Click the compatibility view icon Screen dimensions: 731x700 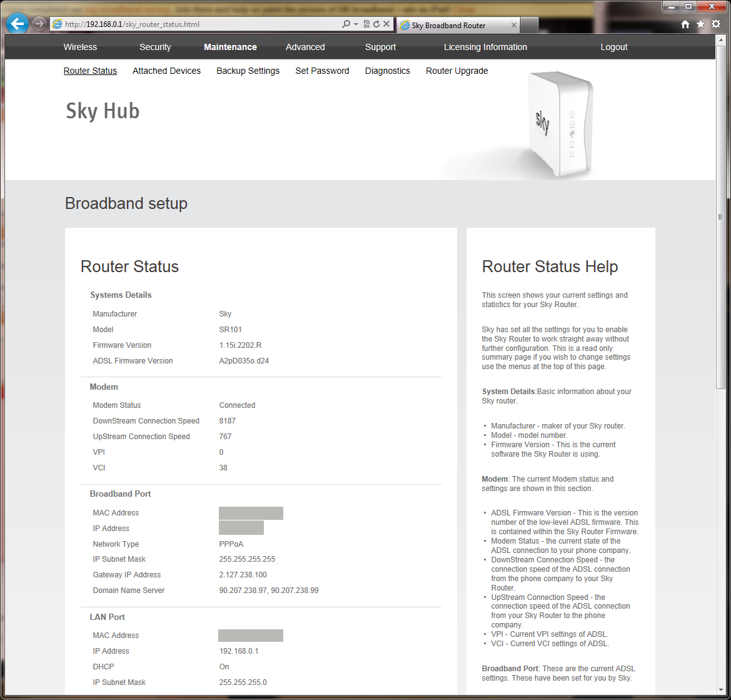[367, 24]
